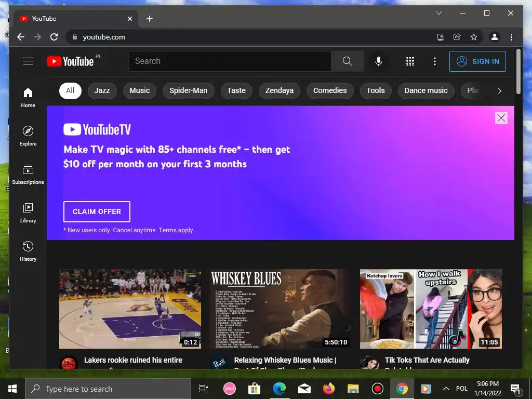View site info padlock icon
Viewport: 532px width, 399px height.
[75, 37]
